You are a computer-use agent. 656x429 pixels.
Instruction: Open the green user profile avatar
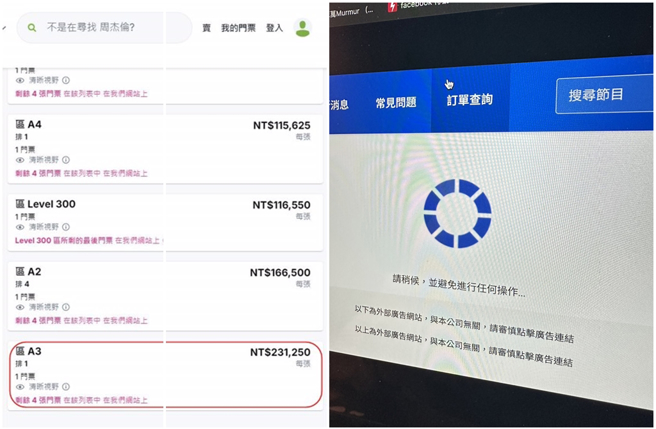302,28
